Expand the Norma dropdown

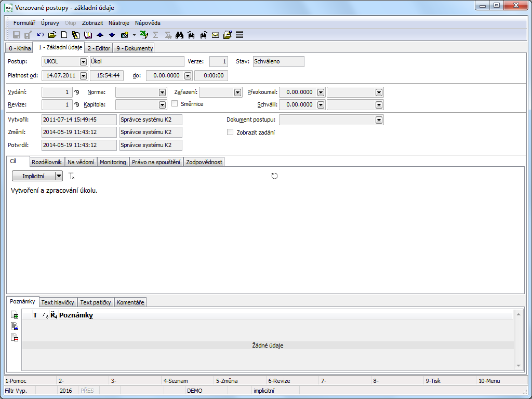click(x=162, y=92)
